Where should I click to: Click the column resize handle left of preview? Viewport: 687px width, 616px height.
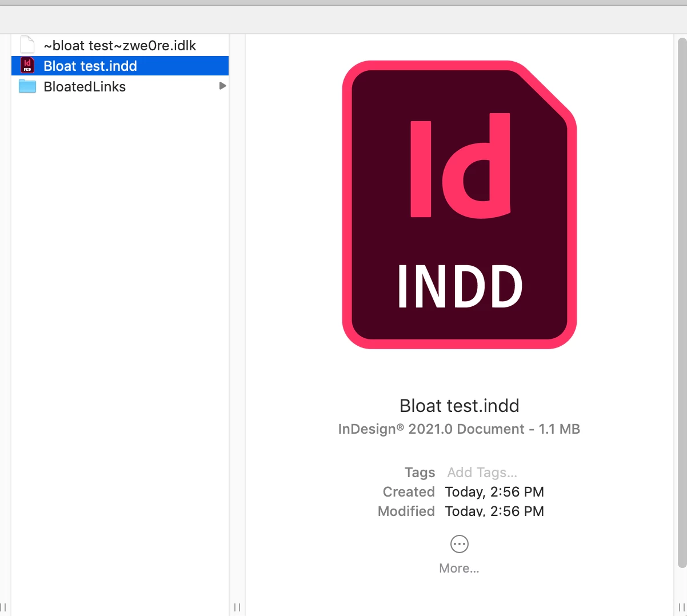[x=237, y=607]
